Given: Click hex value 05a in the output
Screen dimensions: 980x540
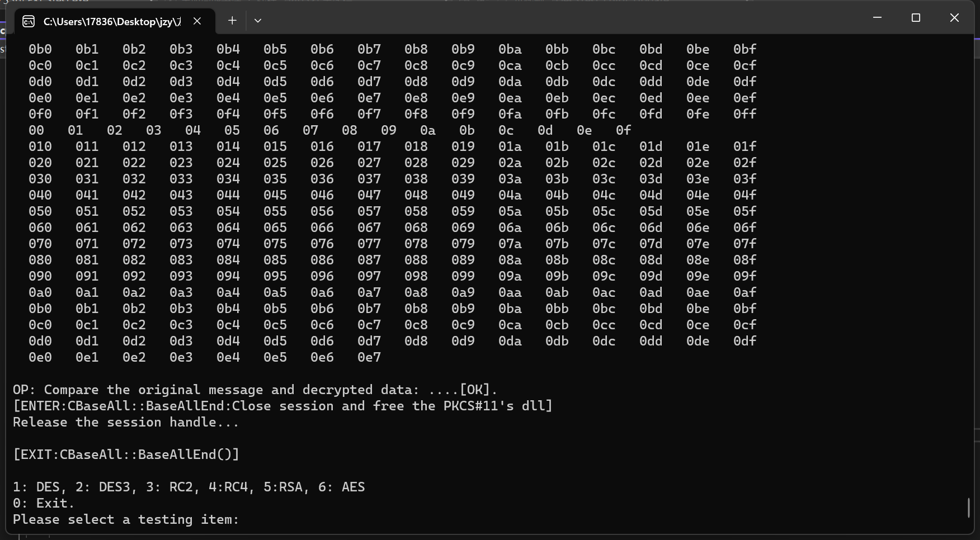Looking at the screenshot, I should coord(510,211).
